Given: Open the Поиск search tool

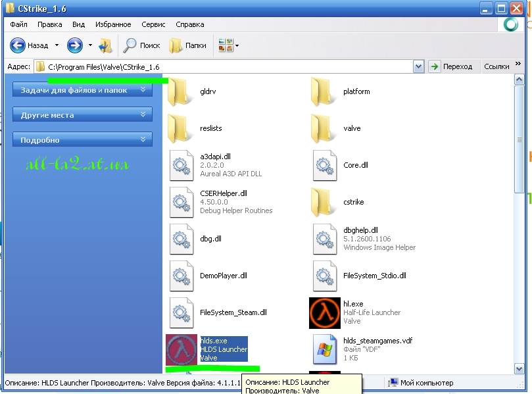Looking at the screenshot, I should (x=141, y=45).
